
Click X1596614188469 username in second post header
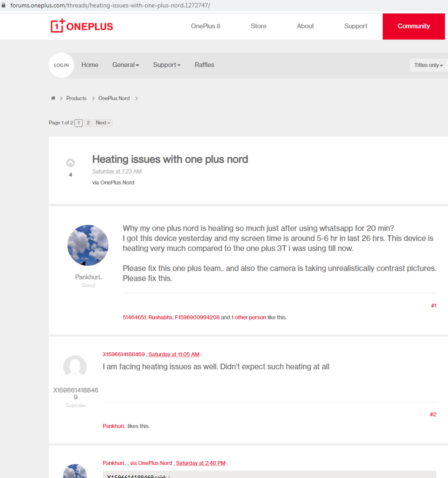coord(124,355)
